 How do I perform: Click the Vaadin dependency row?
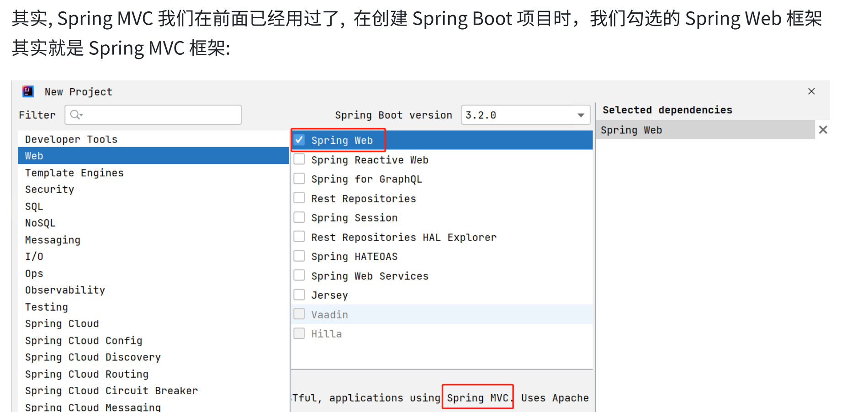442,314
